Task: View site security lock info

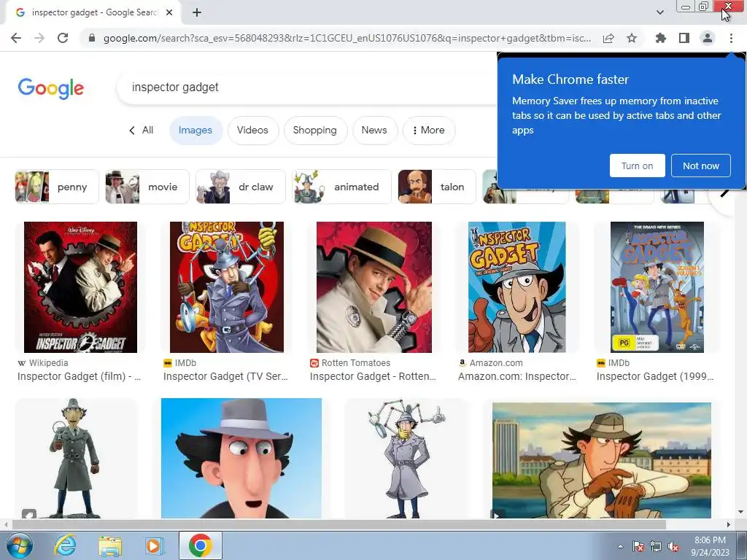Action: [92, 38]
